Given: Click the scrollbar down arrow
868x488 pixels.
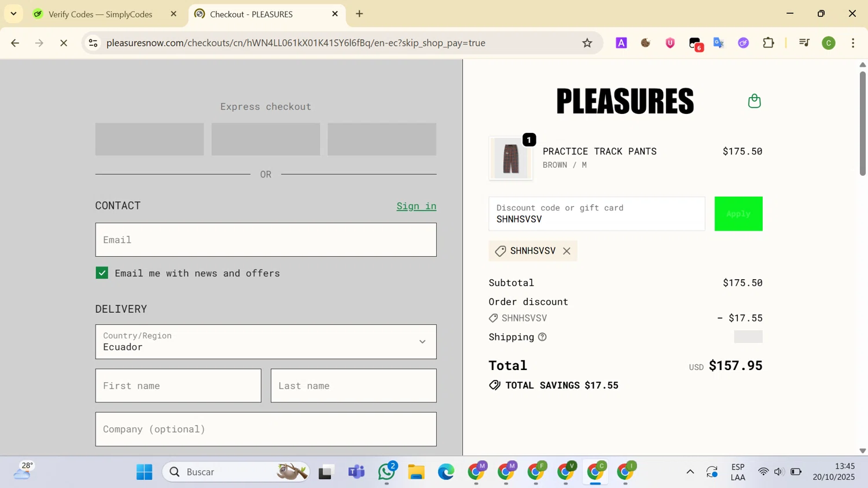Looking at the screenshot, I should [x=862, y=450].
